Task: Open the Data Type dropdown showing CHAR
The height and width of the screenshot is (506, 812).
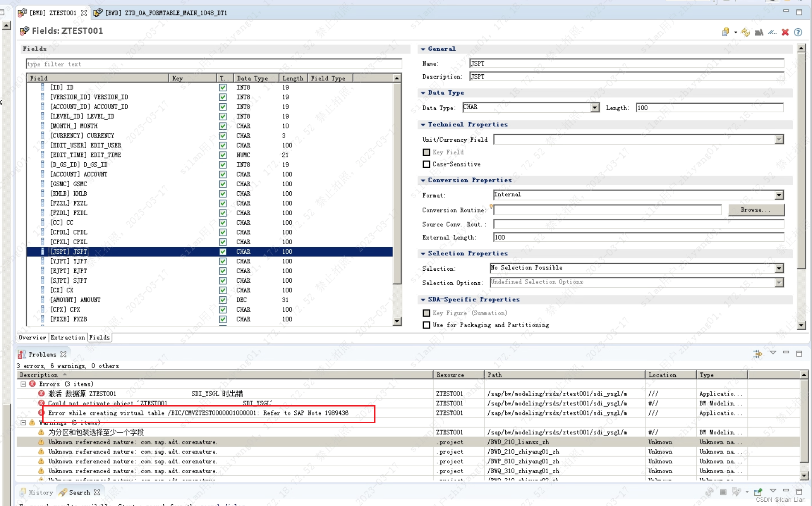Action: pyautogui.click(x=594, y=107)
